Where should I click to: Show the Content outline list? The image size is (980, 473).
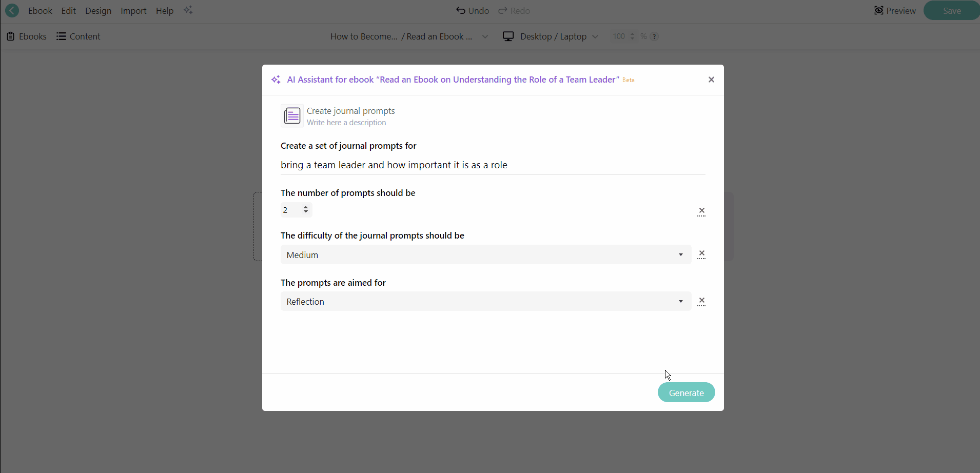point(79,36)
